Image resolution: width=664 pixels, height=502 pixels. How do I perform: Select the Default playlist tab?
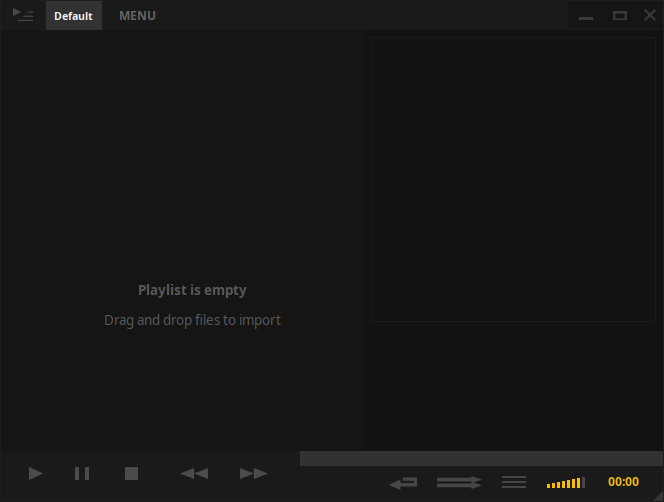[x=73, y=16]
